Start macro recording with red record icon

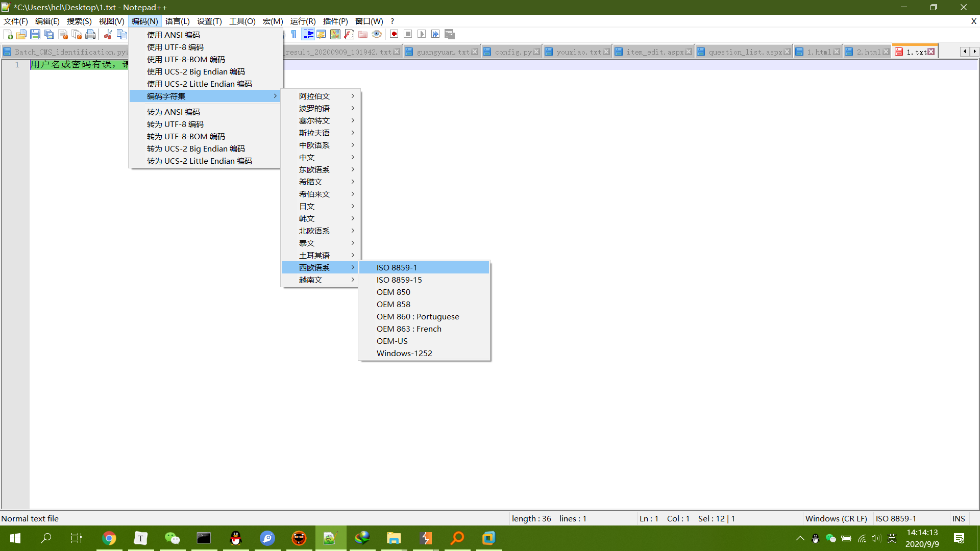(394, 34)
